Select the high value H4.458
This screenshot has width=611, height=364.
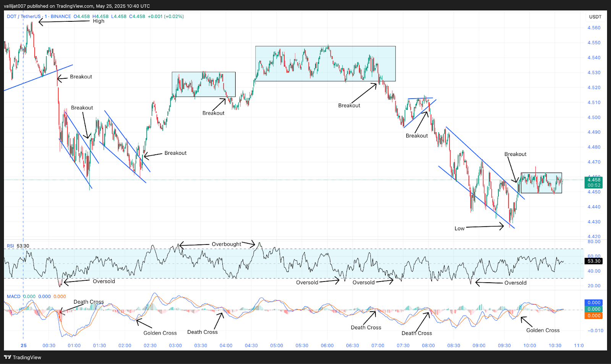click(100, 16)
